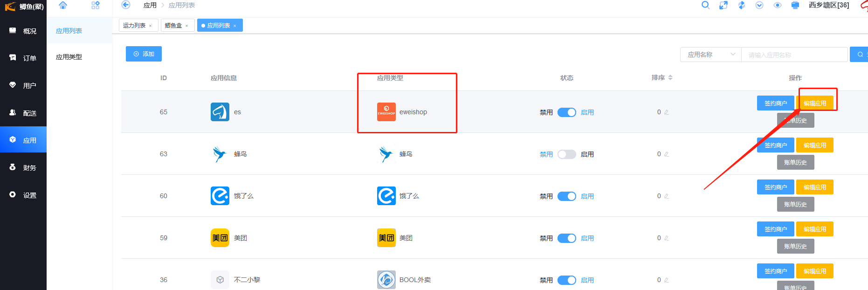
Task: Switch to the 运力列表 tab
Action: pos(134,26)
